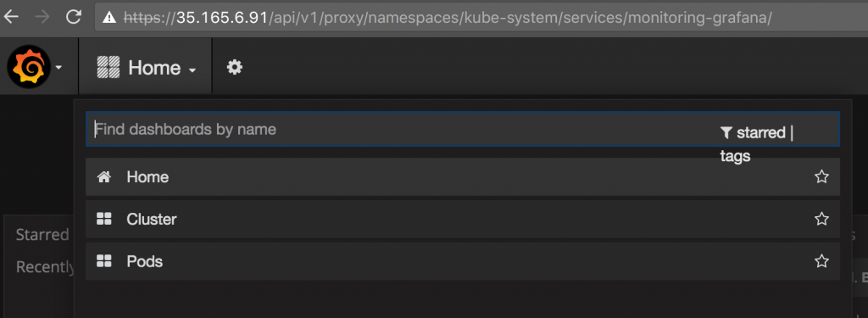
Task: Star the Home dashboard
Action: (x=821, y=176)
